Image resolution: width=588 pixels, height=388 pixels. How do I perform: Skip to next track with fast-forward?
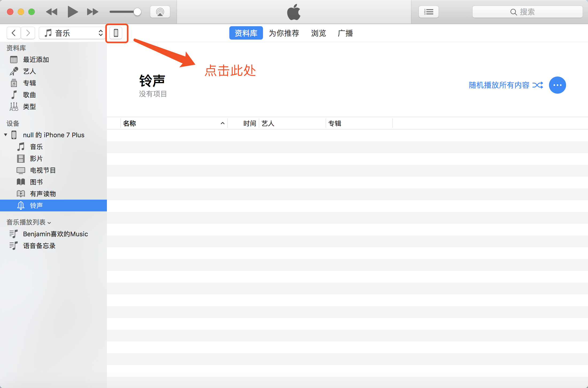(x=92, y=12)
